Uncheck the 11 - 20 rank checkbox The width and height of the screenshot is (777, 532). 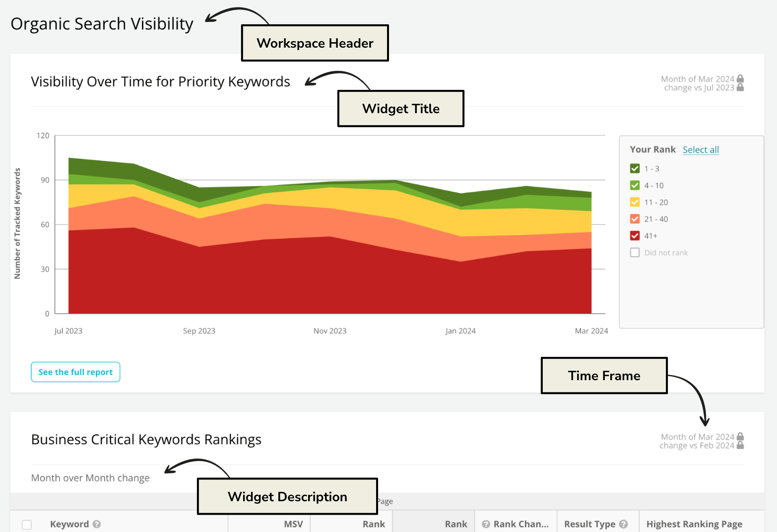(x=635, y=202)
